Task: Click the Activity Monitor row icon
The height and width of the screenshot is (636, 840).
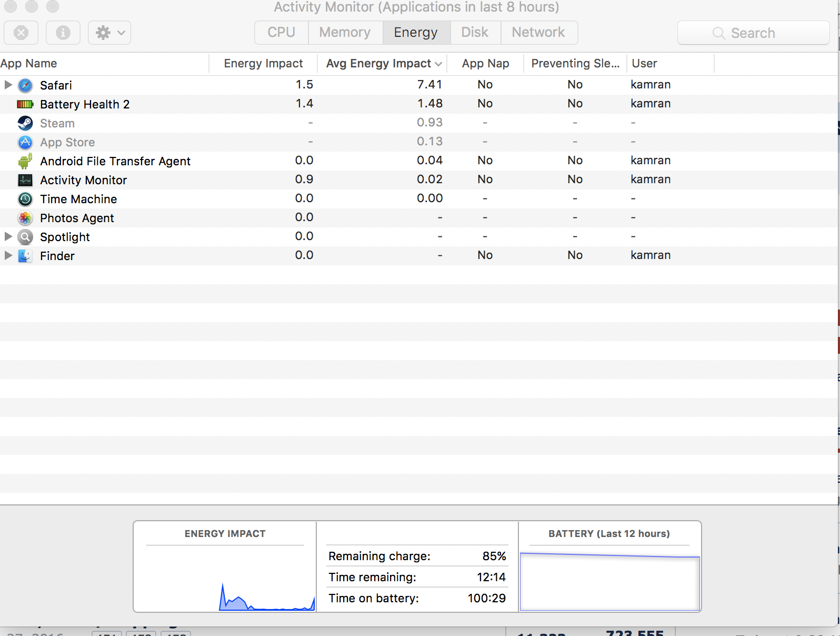Action: tap(25, 180)
